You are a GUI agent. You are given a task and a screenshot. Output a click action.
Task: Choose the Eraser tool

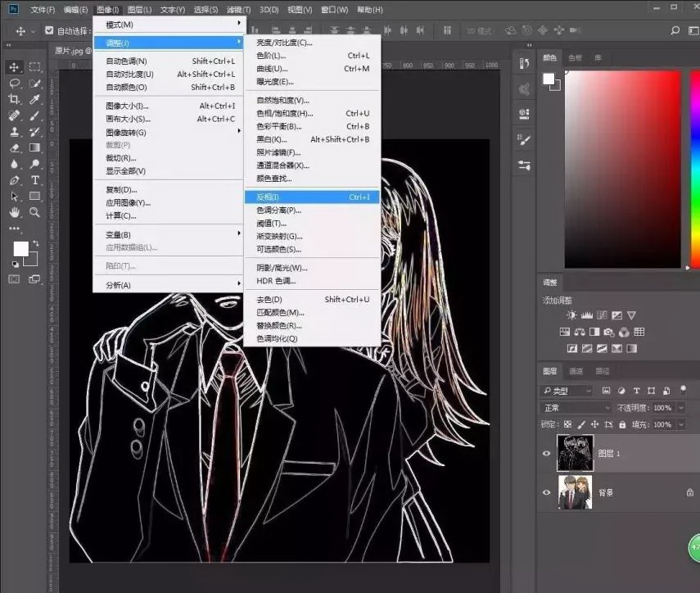coord(14,148)
